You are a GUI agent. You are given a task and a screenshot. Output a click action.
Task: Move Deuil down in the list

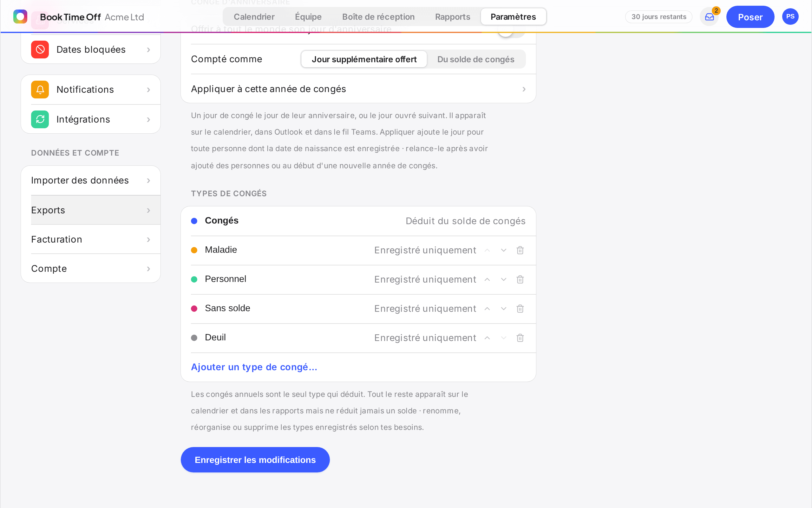point(504,338)
